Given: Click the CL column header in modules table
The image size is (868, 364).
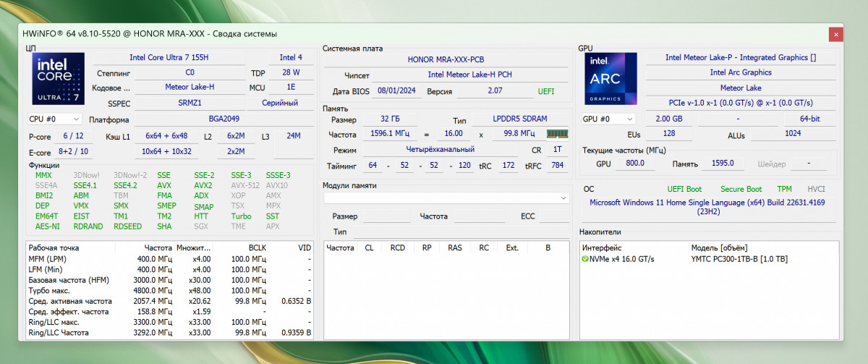Looking at the screenshot, I should pyautogui.click(x=369, y=247).
